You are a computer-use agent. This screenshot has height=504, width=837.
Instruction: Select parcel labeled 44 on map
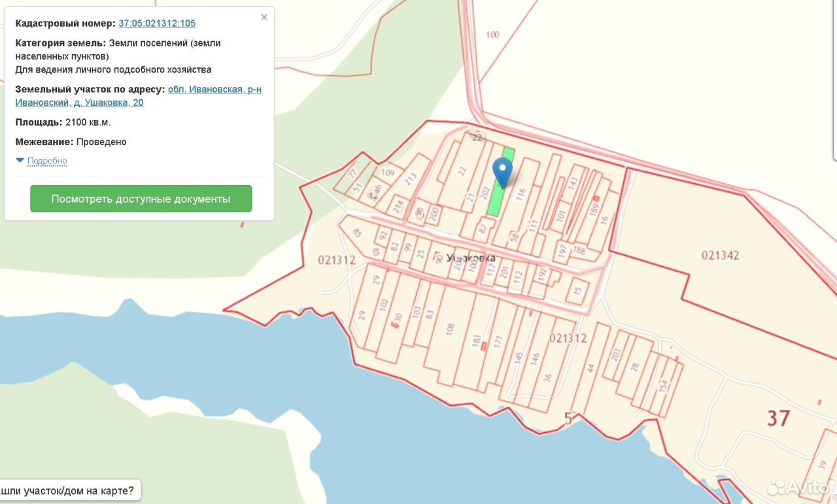(590, 369)
